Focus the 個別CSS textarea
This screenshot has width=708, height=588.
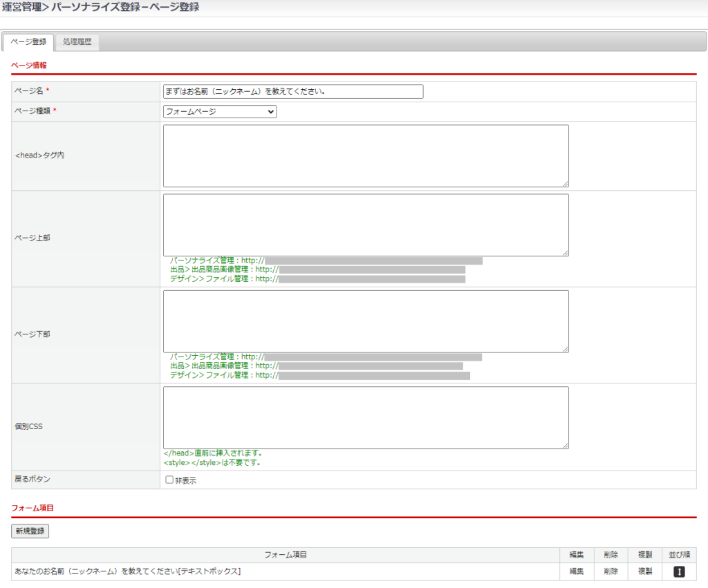click(x=366, y=417)
